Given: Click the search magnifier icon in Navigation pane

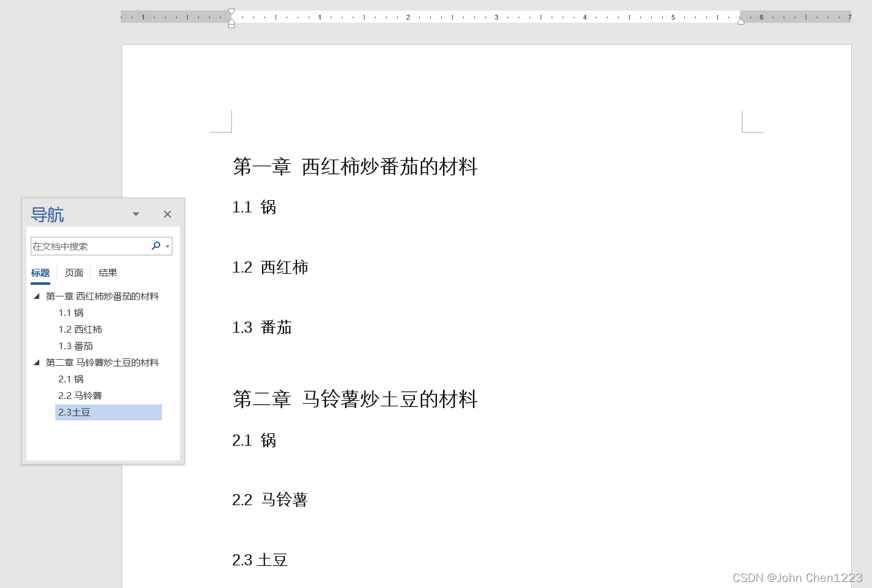Looking at the screenshot, I should point(156,246).
